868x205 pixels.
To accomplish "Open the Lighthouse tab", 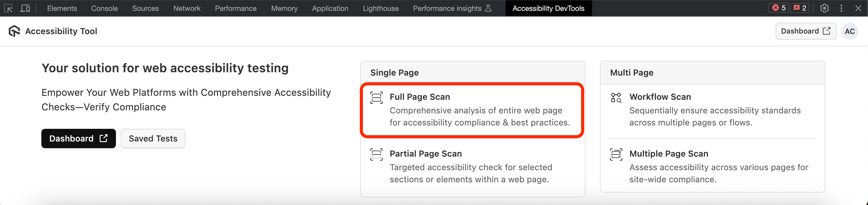I will (380, 8).
